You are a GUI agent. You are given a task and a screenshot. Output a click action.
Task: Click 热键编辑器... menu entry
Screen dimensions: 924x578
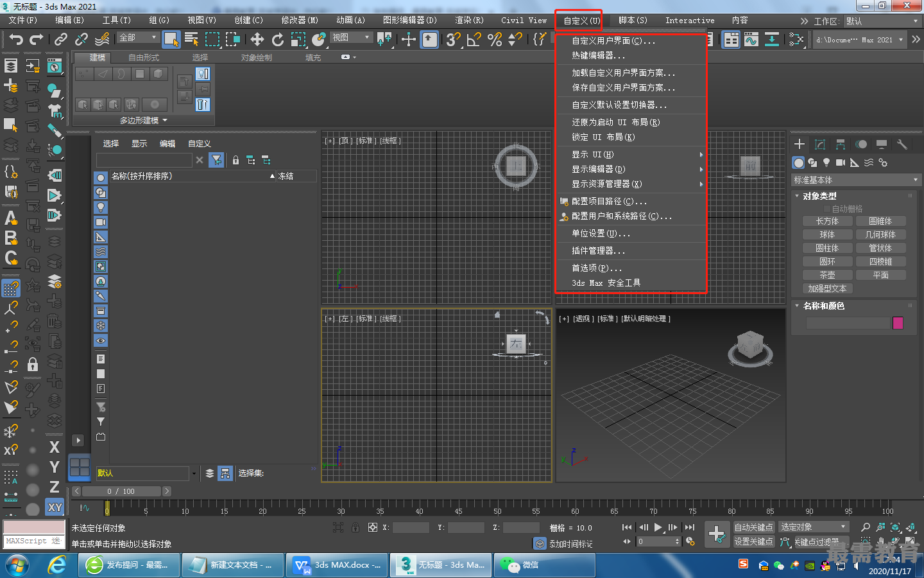pos(598,56)
